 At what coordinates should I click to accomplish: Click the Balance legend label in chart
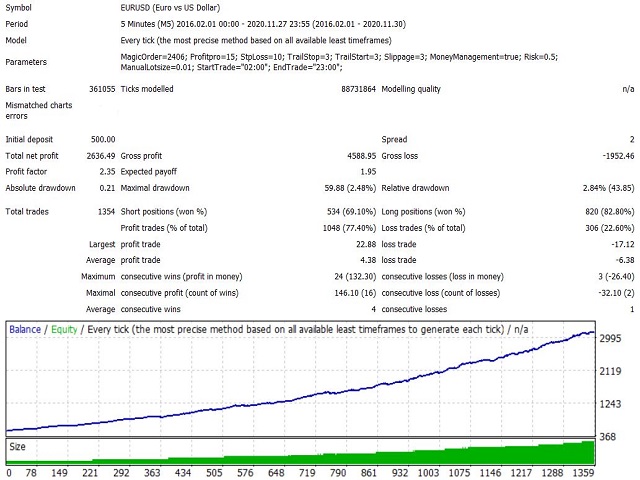point(25,329)
